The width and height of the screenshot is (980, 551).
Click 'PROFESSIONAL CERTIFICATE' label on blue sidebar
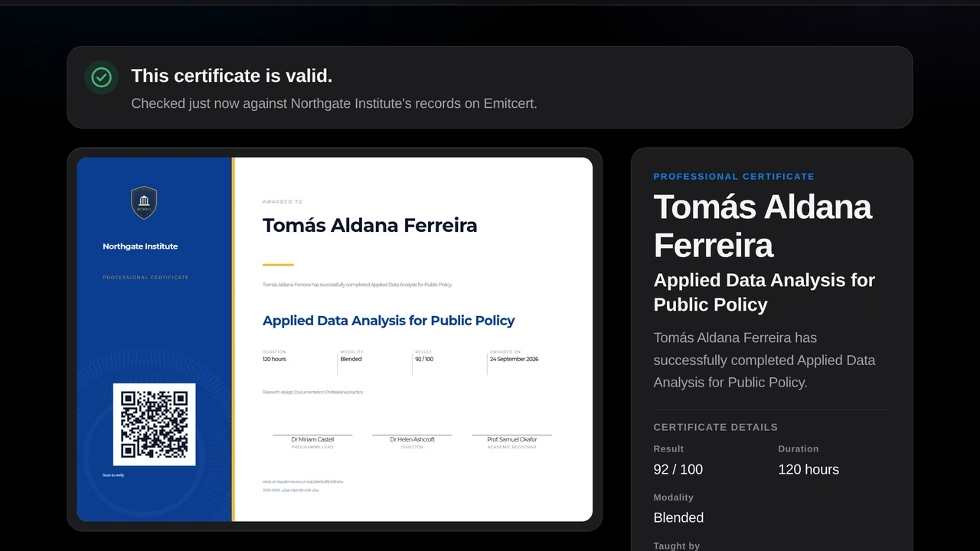(x=145, y=277)
